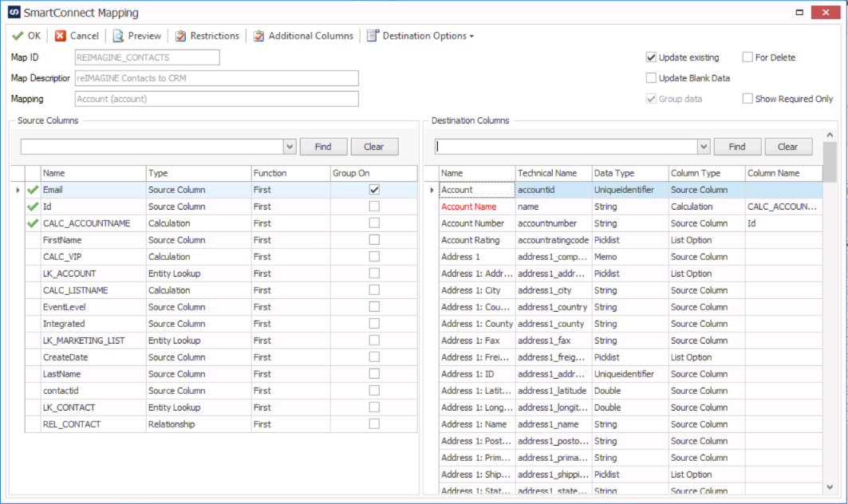Image resolution: width=848 pixels, height=504 pixels.
Task: Sort destination grid by Data Type header
Action: (x=630, y=173)
